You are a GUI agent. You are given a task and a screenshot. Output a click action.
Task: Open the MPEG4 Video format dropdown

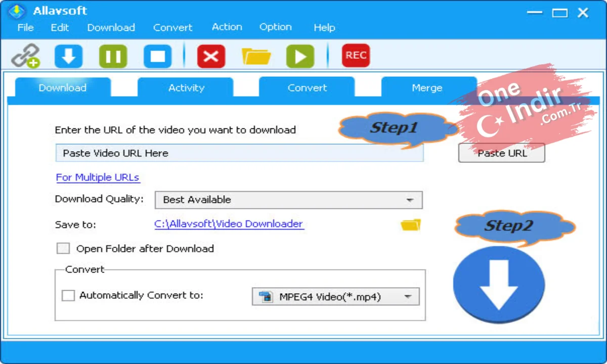point(336,297)
